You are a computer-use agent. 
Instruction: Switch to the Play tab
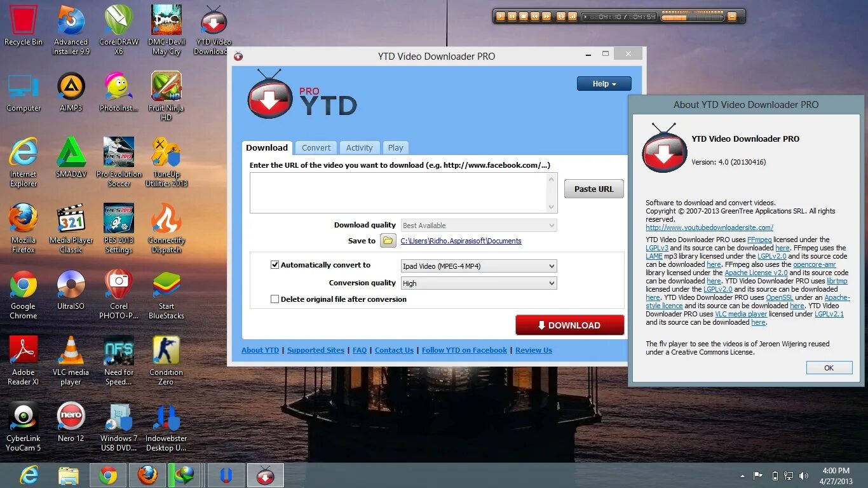(x=395, y=147)
